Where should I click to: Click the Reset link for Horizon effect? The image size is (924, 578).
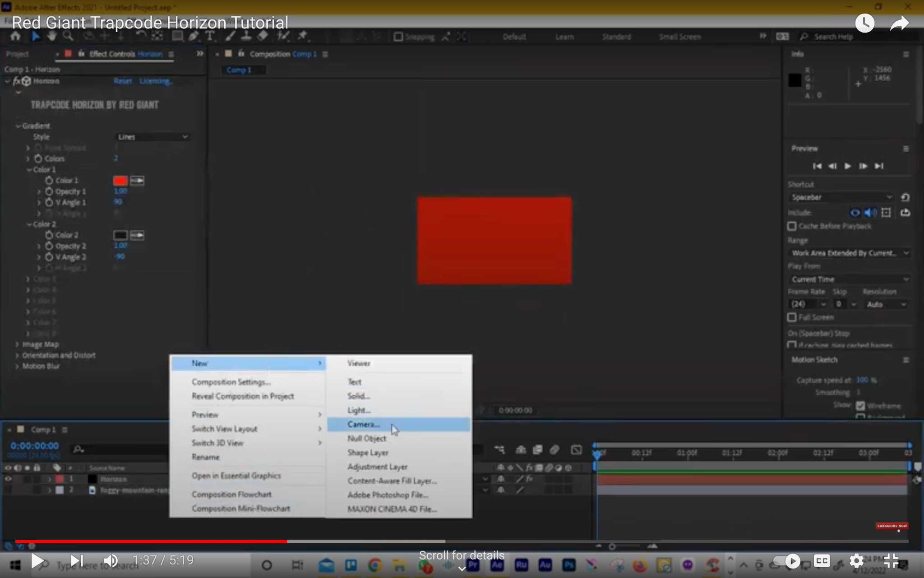click(122, 81)
